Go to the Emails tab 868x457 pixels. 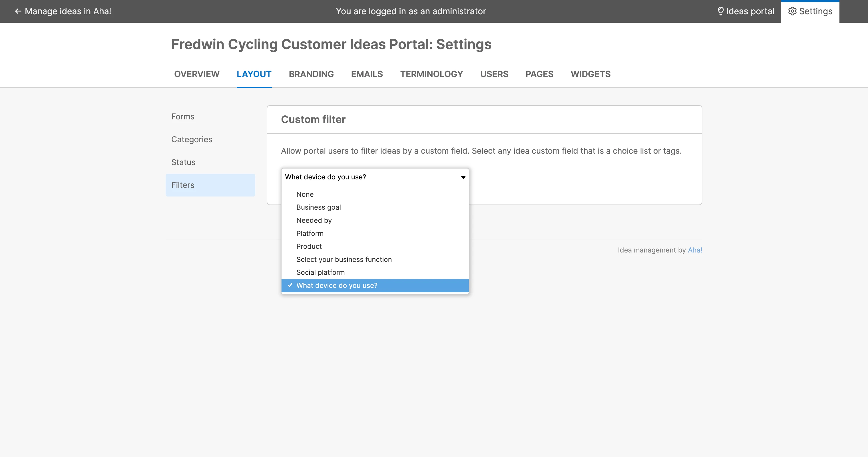(367, 74)
